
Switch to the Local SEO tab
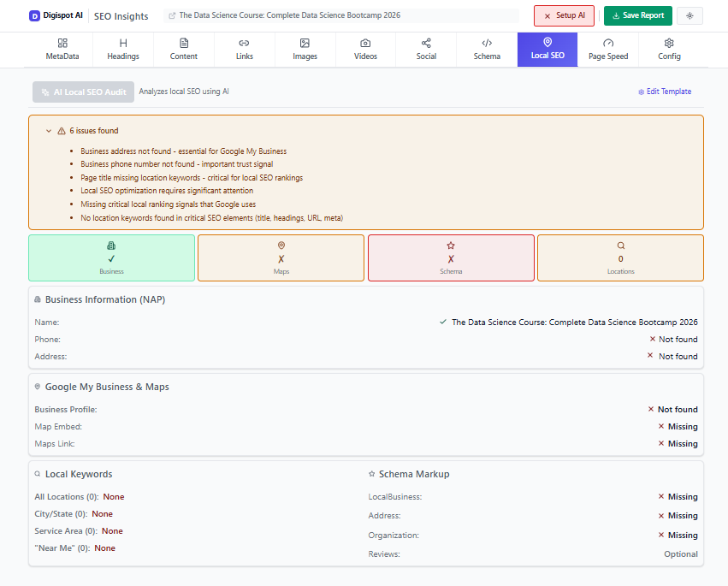click(x=547, y=49)
